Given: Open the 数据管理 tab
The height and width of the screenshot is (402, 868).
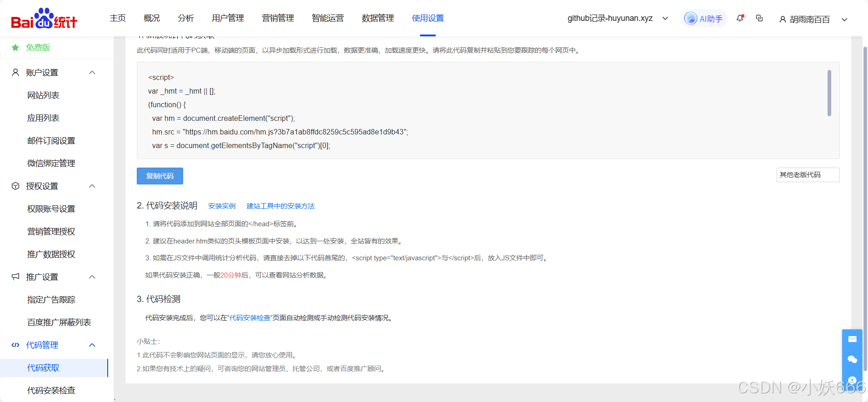Looking at the screenshot, I should click(x=378, y=18).
